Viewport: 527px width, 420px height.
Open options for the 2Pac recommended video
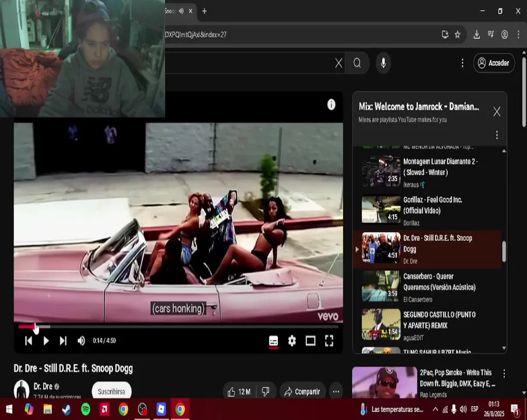504,373
